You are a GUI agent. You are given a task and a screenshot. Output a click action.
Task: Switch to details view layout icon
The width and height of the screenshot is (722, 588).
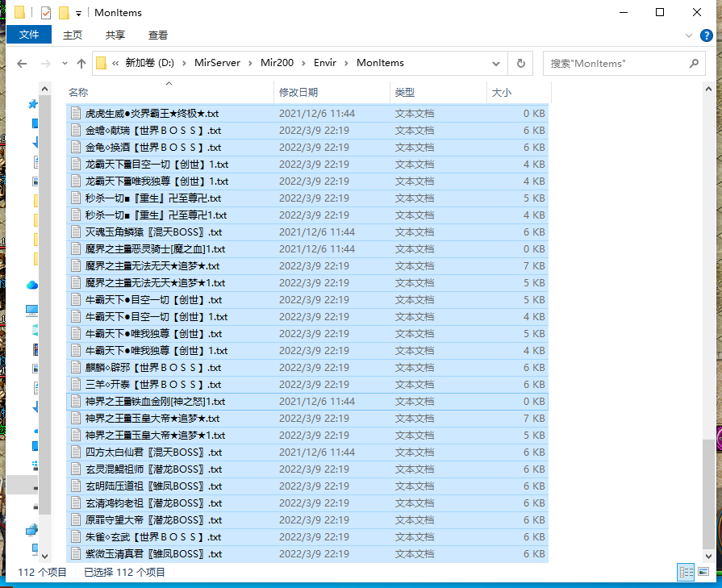click(x=686, y=572)
